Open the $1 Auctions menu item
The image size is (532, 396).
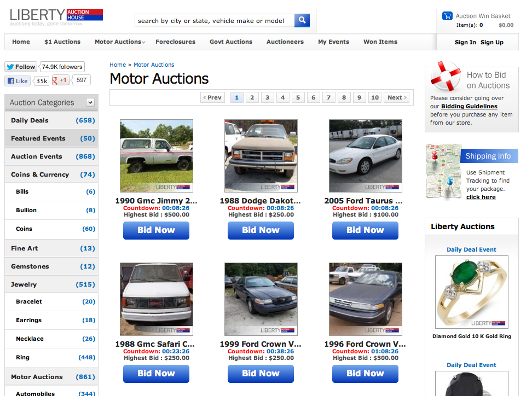coord(62,42)
